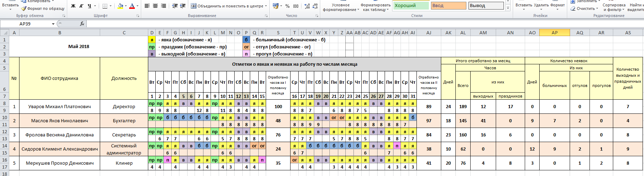Click the borders icon
The image size is (644, 176).
[105, 6]
